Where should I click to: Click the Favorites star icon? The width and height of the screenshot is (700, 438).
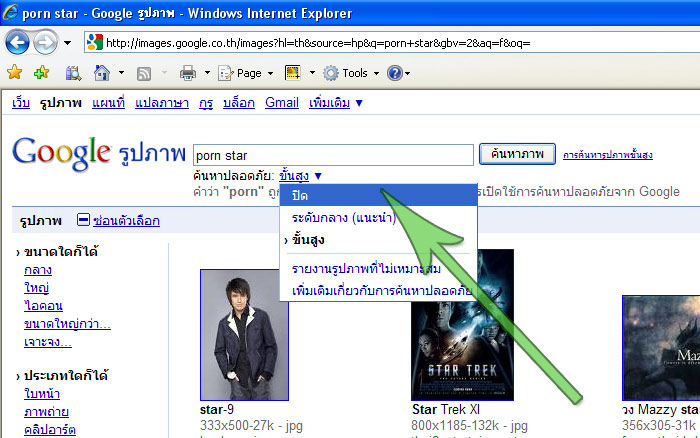pos(14,72)
